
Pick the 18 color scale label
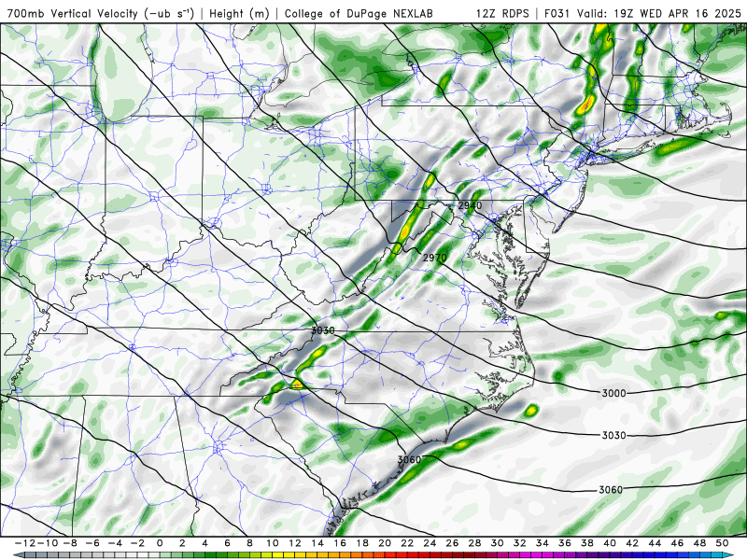pos(362,543)
